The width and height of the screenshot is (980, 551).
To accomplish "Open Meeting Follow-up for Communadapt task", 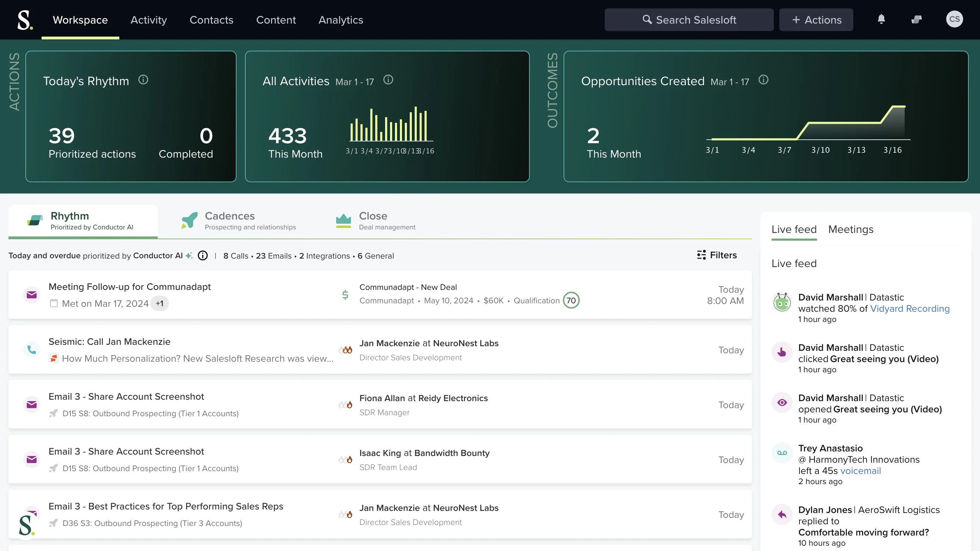I will pos(129,287).
